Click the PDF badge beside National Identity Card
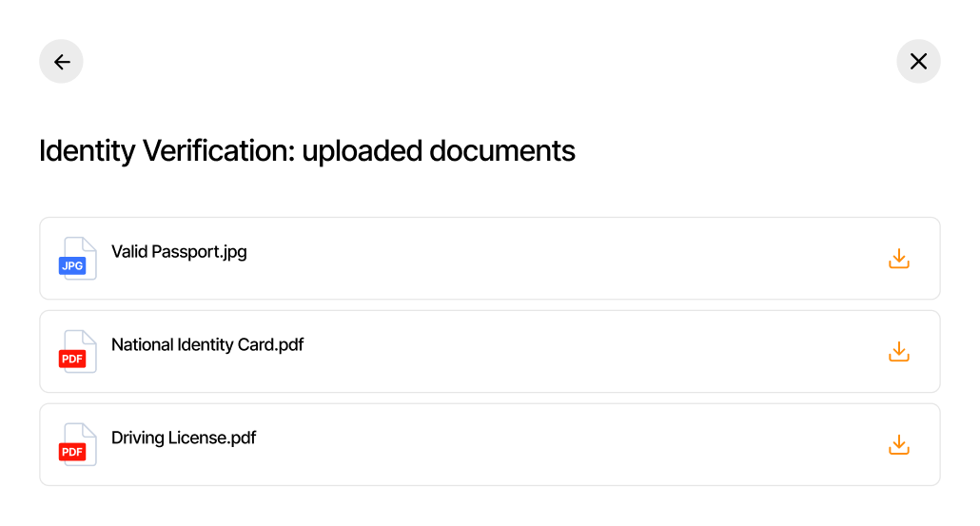Screen dimensions: 980x526 [72, 359]
